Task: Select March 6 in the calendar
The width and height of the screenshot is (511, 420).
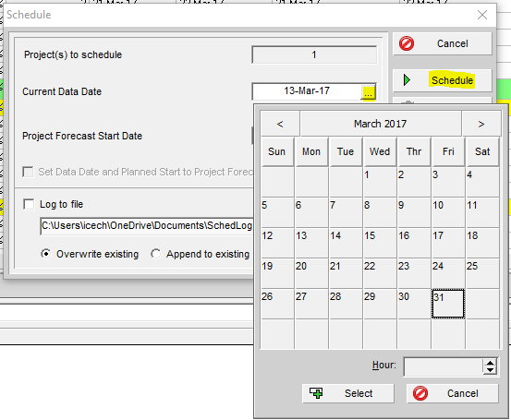Action: point(311,212)
